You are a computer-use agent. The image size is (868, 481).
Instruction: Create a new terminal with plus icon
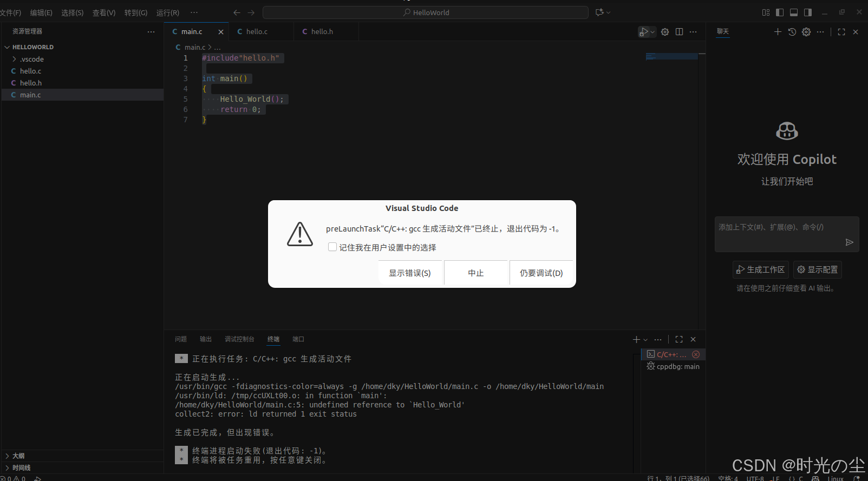(x=636, y=339)
